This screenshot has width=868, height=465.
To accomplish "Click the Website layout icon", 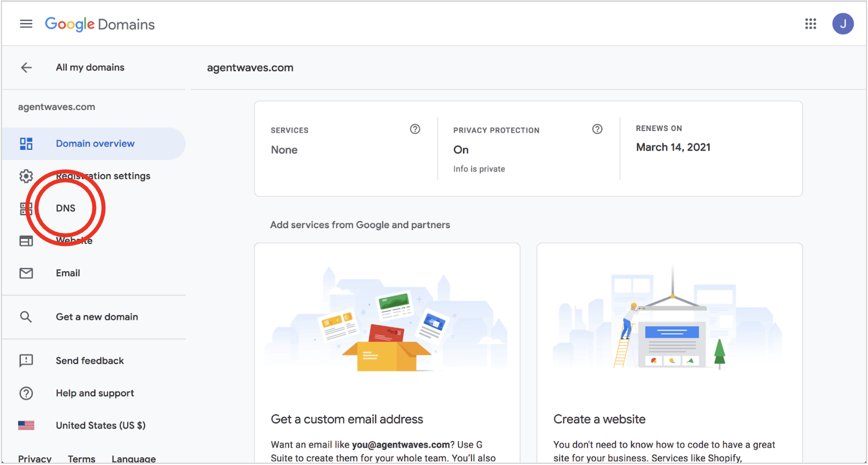I will pyautogui.click(x=26, y=241).
